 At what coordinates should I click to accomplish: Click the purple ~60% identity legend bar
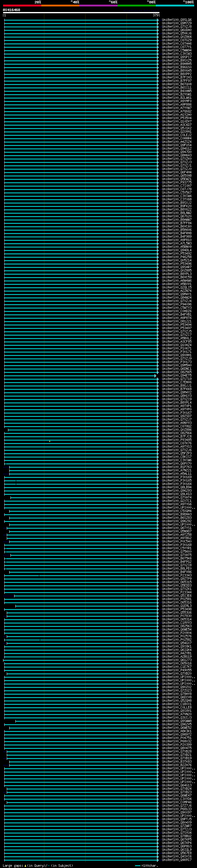[x=99, y=6]
